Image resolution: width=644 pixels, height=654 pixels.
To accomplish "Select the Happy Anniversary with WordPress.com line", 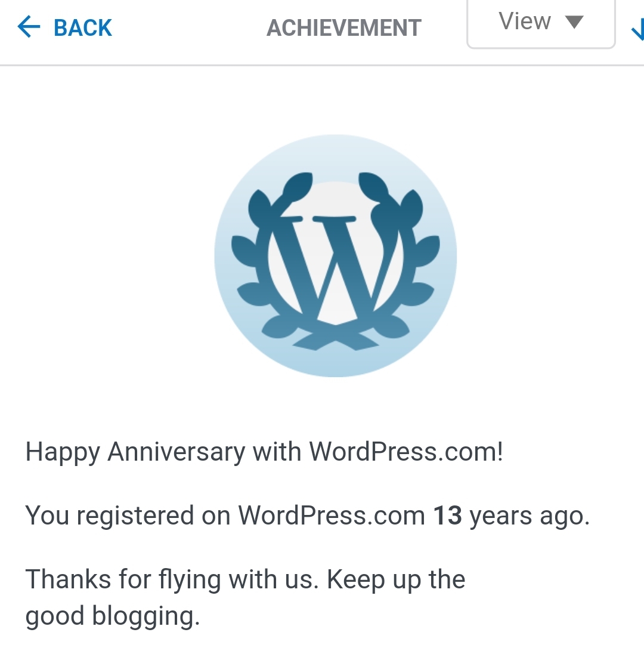I will [x=264, y=452].
